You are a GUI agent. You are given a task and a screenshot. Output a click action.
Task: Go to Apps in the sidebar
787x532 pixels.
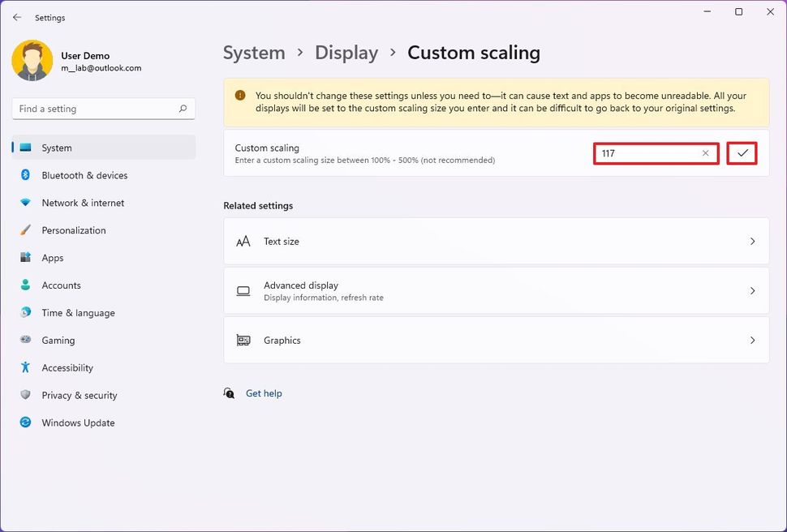(x=53, y=258)
